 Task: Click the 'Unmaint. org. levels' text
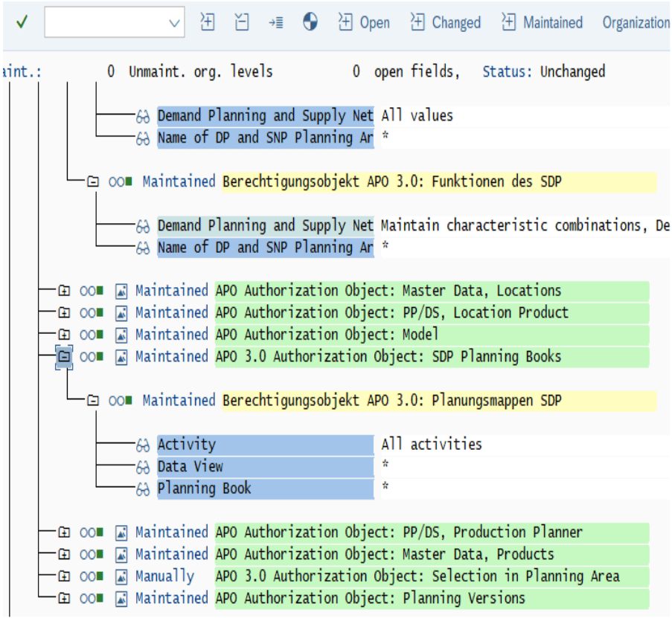coord(201,71)
